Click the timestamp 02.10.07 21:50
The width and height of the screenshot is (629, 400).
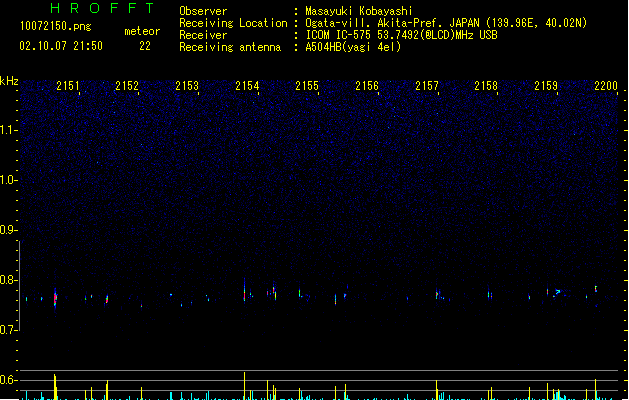[61, 46]
